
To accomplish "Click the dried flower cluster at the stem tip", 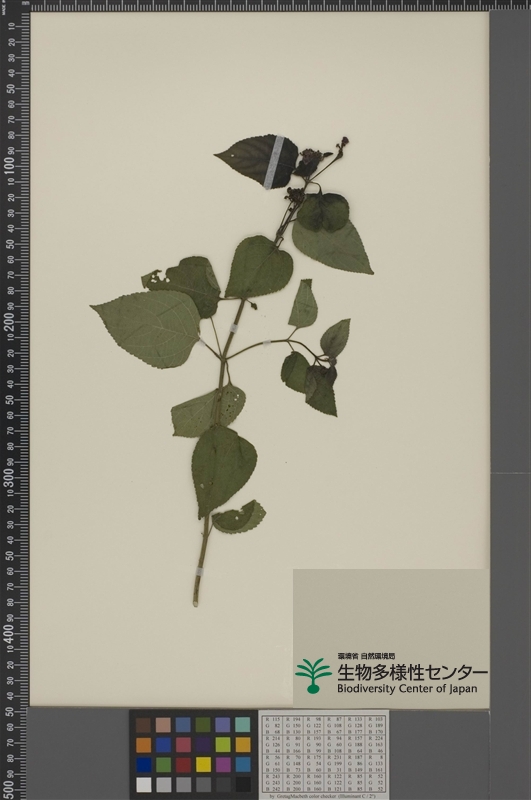I will click(x=308, y=159).
